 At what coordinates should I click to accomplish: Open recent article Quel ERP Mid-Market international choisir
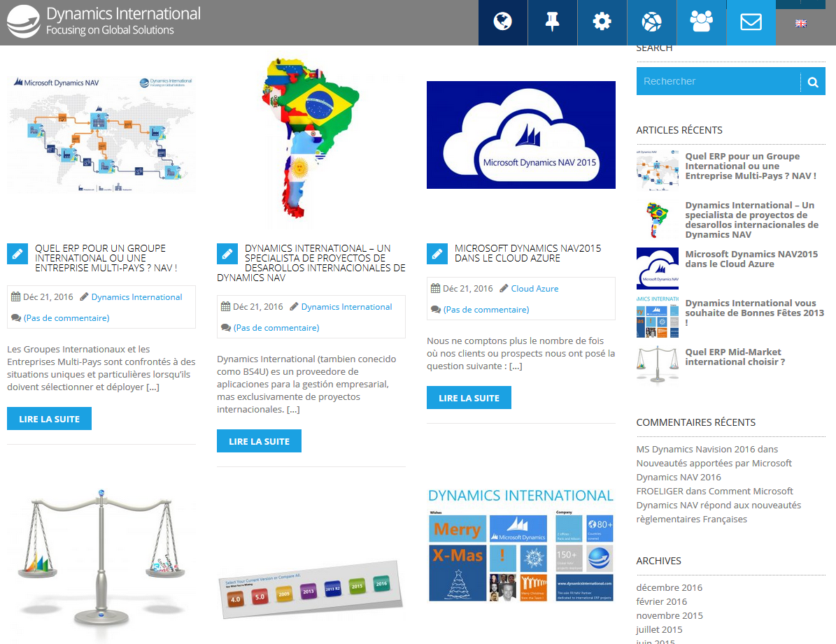(735, 357)
